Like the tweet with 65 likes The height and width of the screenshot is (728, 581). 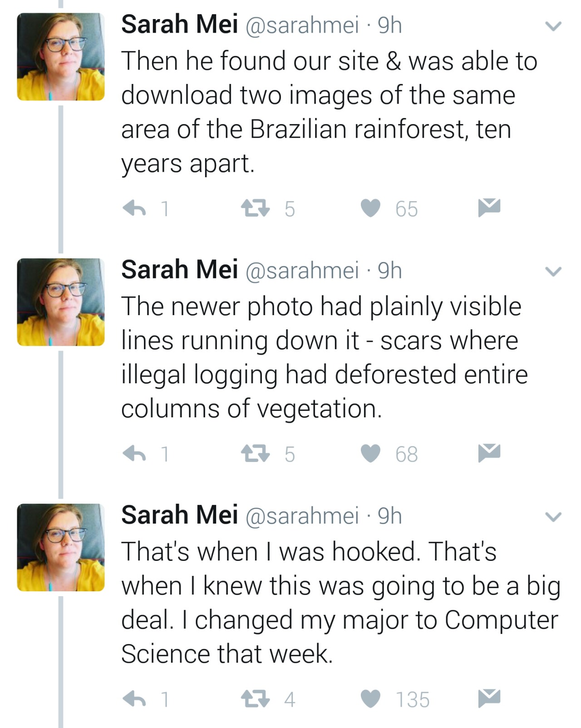[x=370, y=208]
